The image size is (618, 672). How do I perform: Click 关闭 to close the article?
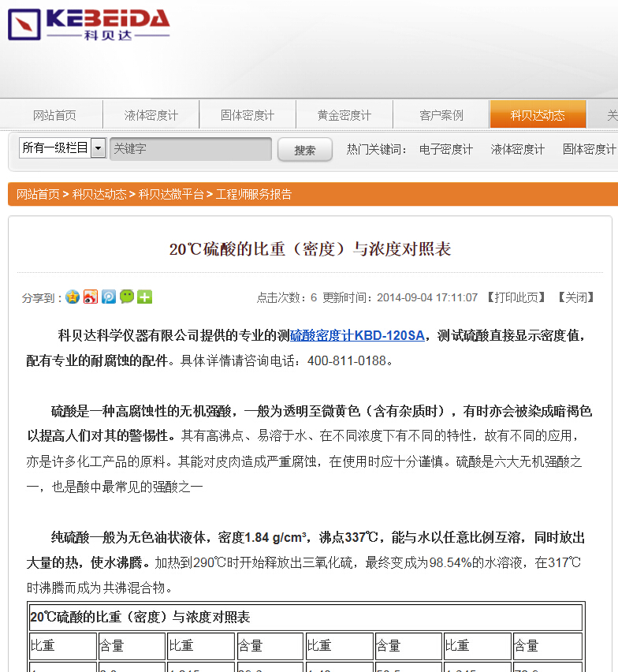(576, 297)
